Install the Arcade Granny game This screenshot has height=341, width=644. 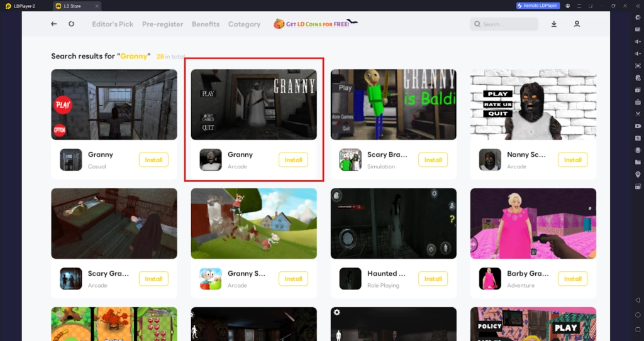(293, 160)
